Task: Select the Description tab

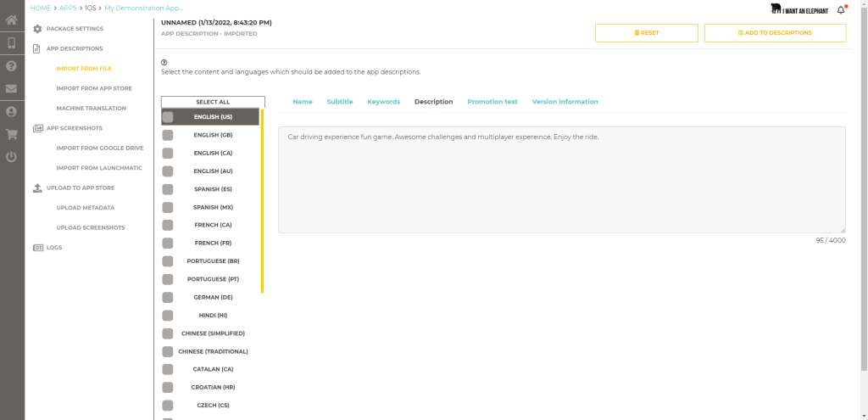Action: (433, 102)
